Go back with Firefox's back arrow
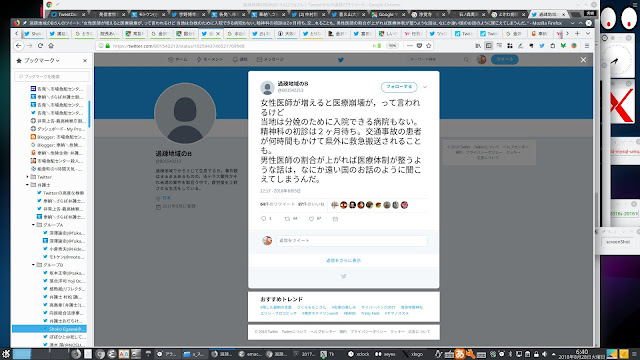Screen dimensions: 640x360 tap(19, 46)
